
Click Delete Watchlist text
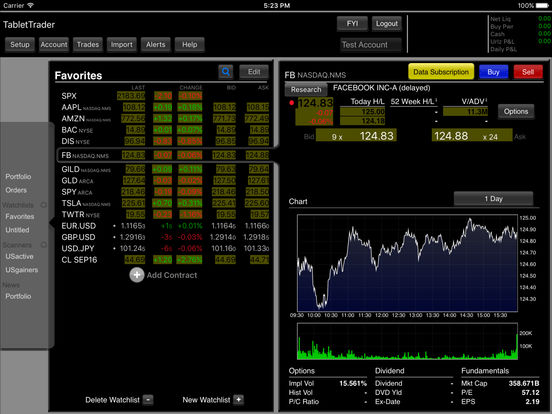112,400
